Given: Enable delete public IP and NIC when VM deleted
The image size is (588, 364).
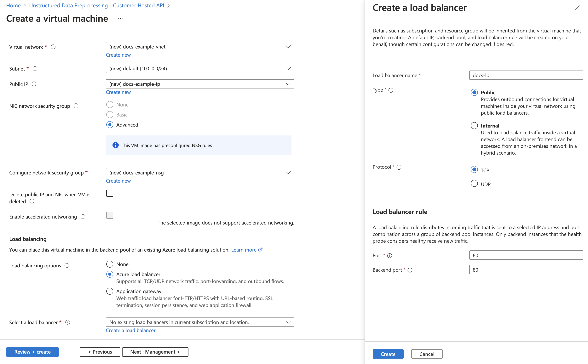Looking at the screenshot, I should [x=110, y=193].
